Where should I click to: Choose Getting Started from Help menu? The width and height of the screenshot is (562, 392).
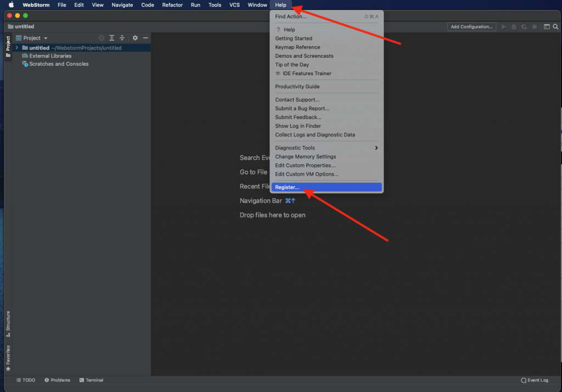327,38
